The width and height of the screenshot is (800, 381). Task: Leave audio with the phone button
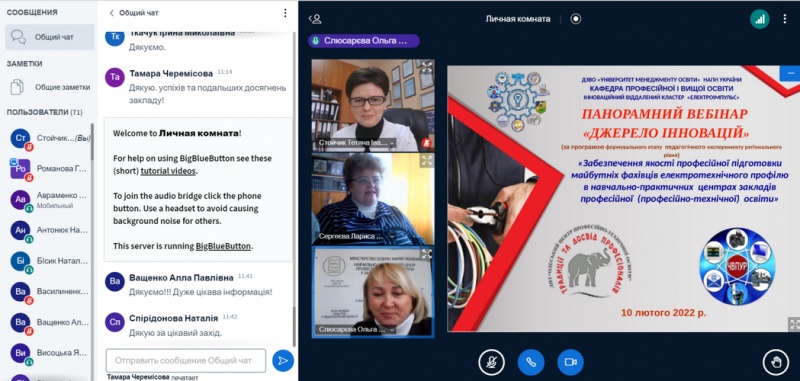[x=531, y=362]
